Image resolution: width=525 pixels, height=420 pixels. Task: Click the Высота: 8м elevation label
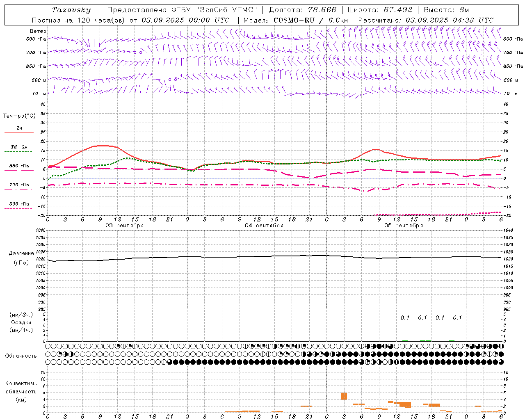(x=446, y=10)
